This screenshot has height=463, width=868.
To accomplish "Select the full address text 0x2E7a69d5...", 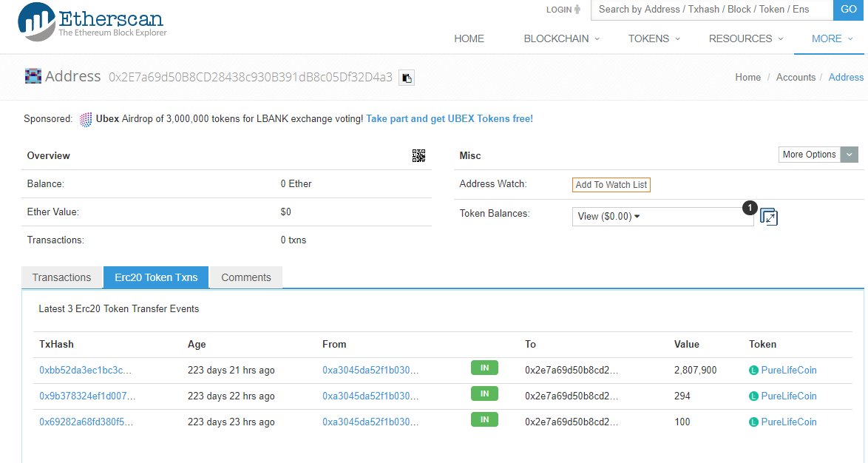I will click(250, 77).
